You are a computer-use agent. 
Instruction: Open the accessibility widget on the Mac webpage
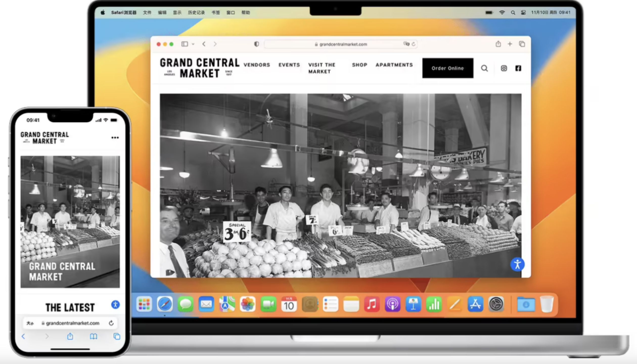pos(517,265)
